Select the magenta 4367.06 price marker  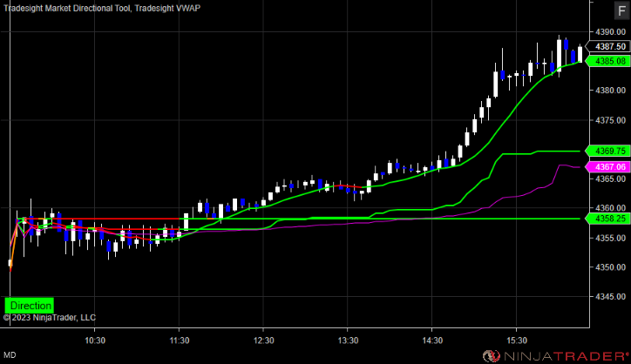coord(608,167)
